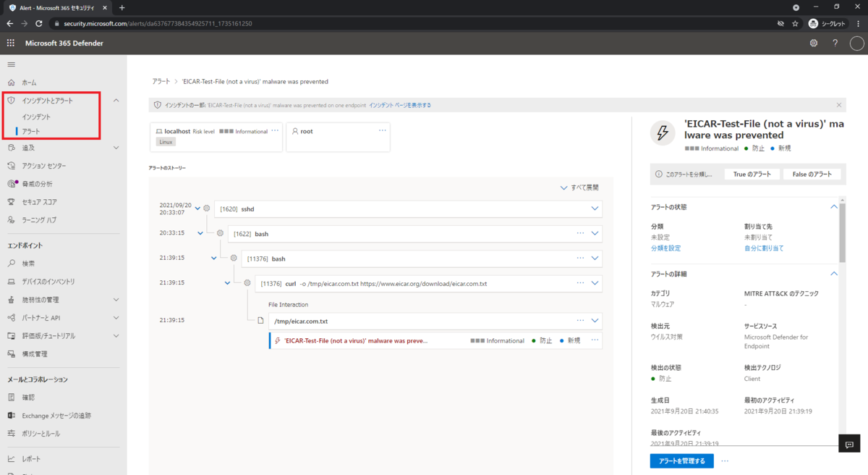This screenshot has height=475, width=868.
Task: Click the file icon beside /tmp/eicar.com.txt
Action: coord(261,320)
